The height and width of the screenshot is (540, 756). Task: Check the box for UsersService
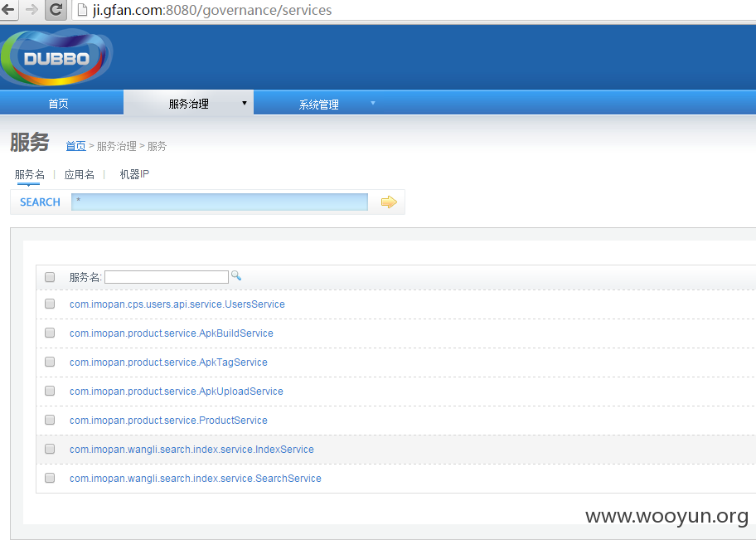[50, 304]
